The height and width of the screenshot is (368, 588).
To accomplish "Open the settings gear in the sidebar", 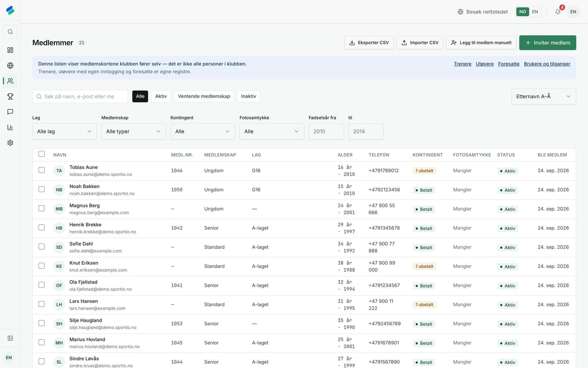I will [x=10, y=143].
